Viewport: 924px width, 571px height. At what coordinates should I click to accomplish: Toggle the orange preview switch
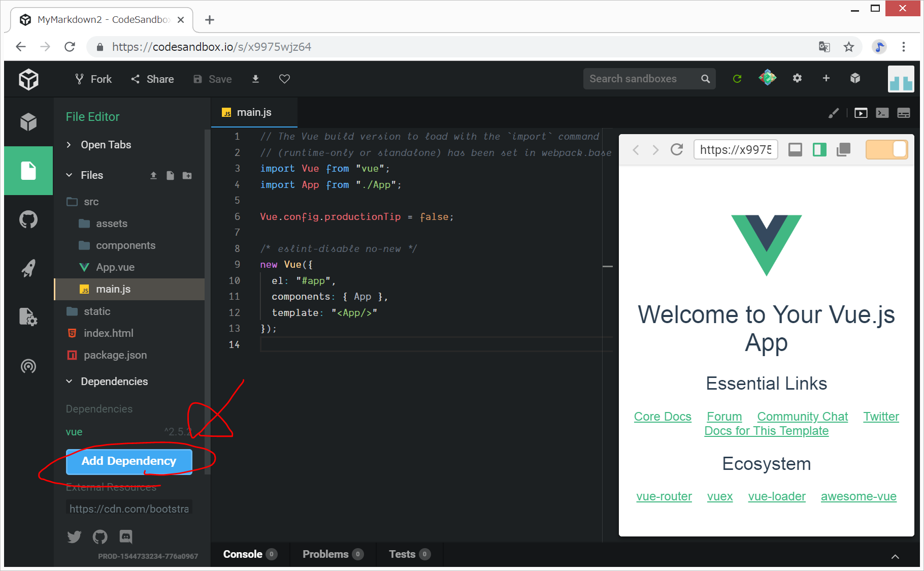coord(886,149)
